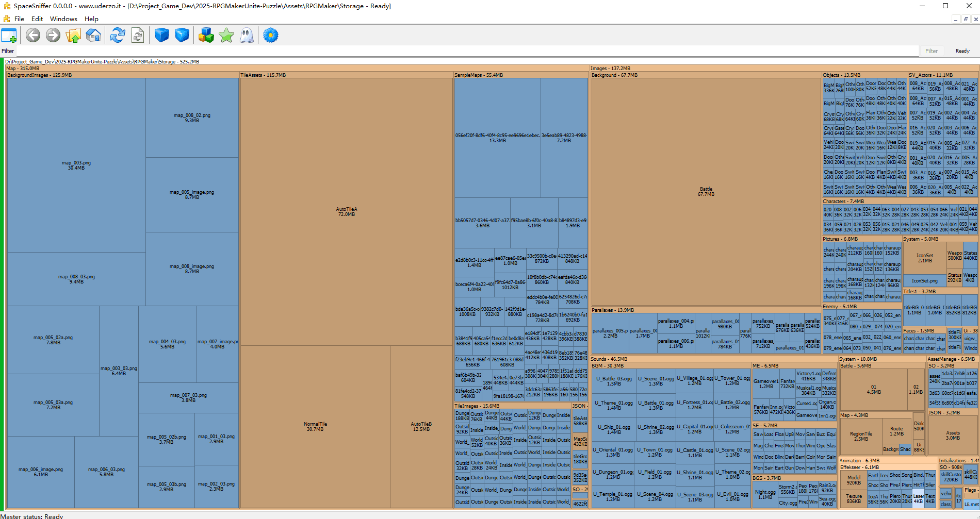Show less detail with left blue cube

click(x=162, y=35)
